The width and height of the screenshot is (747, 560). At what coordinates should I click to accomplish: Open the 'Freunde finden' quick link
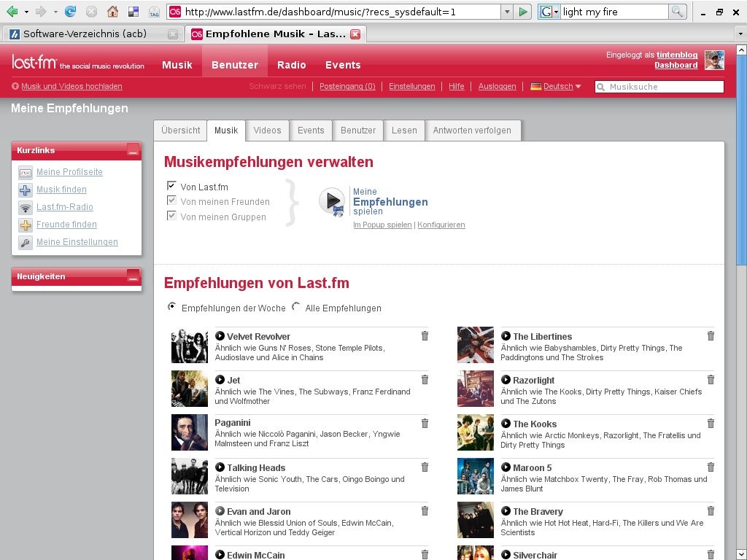point(66,225)
